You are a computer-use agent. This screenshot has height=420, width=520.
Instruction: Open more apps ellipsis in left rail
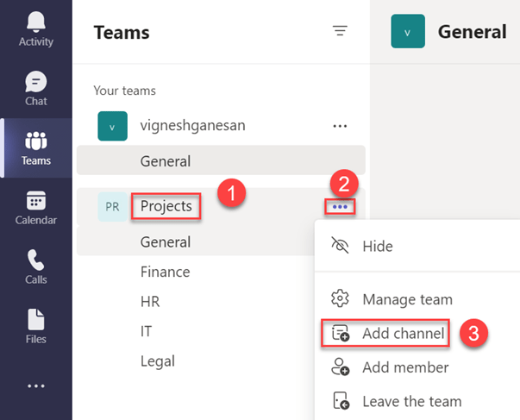tap(36, 386)
